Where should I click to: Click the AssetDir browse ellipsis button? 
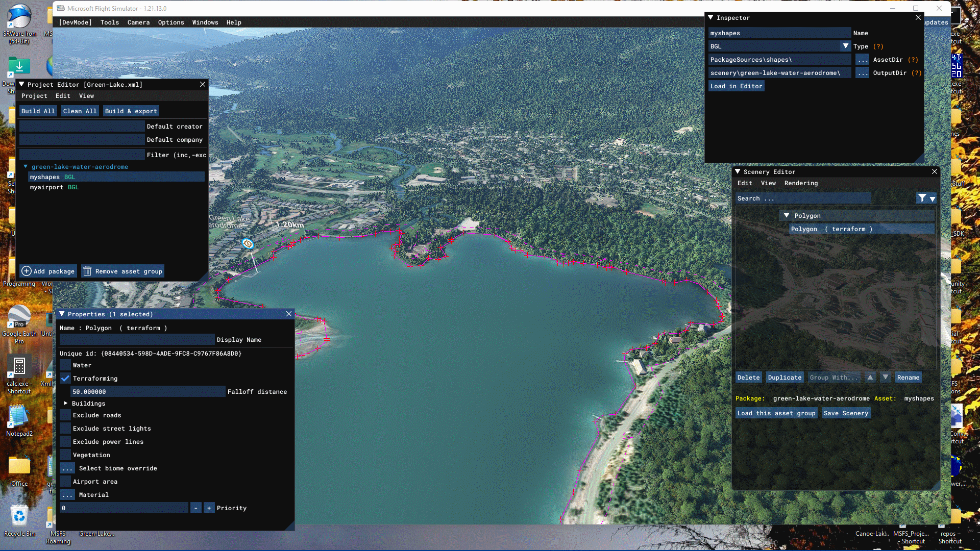tap(863, 60)
